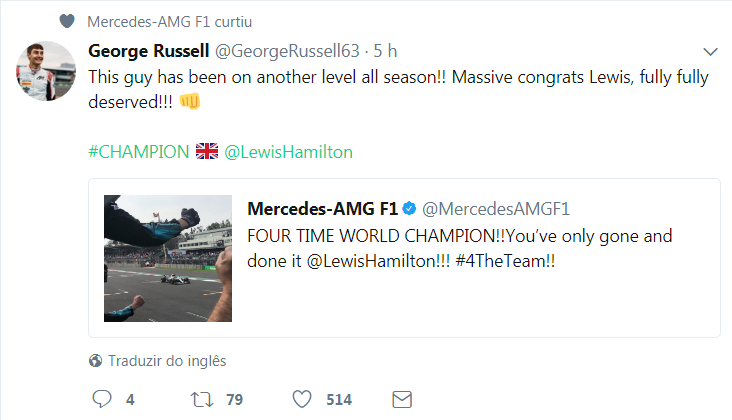Open quoted tweet race photo
The height and width of the screenshot is (420, 732).
(168, 258)
